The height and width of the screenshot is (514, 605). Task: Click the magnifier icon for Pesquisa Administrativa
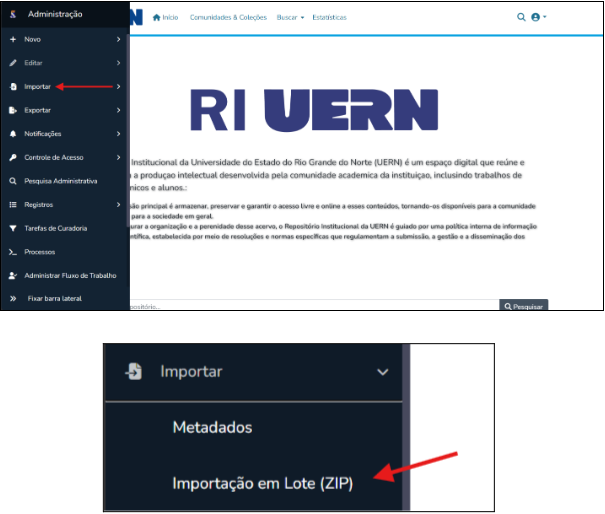(x=13, y=181)
